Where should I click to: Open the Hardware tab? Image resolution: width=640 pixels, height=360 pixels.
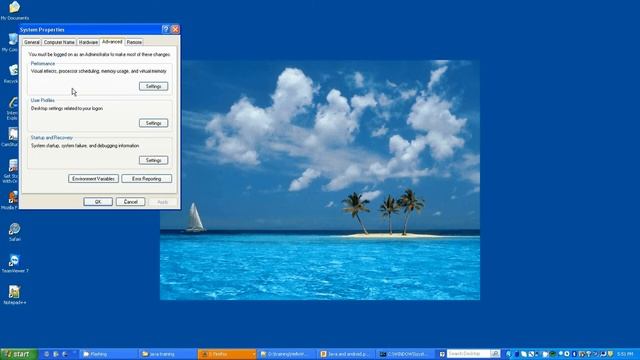pos(88,42)
